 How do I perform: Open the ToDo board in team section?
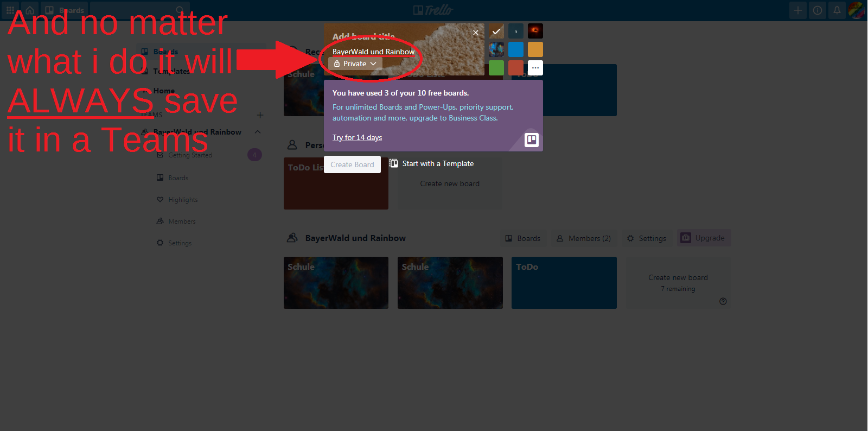coord(564,283)
